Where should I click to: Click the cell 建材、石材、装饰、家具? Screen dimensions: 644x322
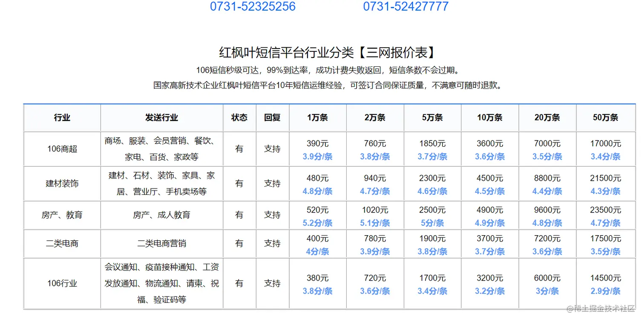(162, 184)
